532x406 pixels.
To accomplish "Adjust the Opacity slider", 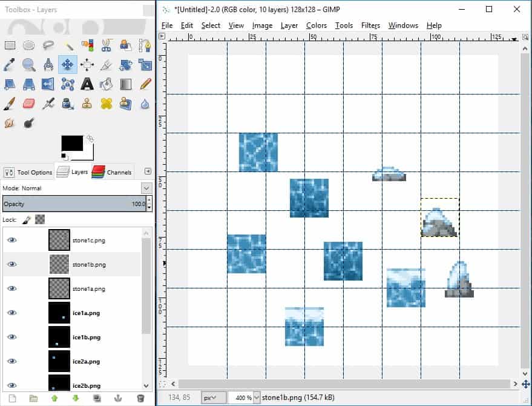I will pyautogui.click(x=74, y=204).
